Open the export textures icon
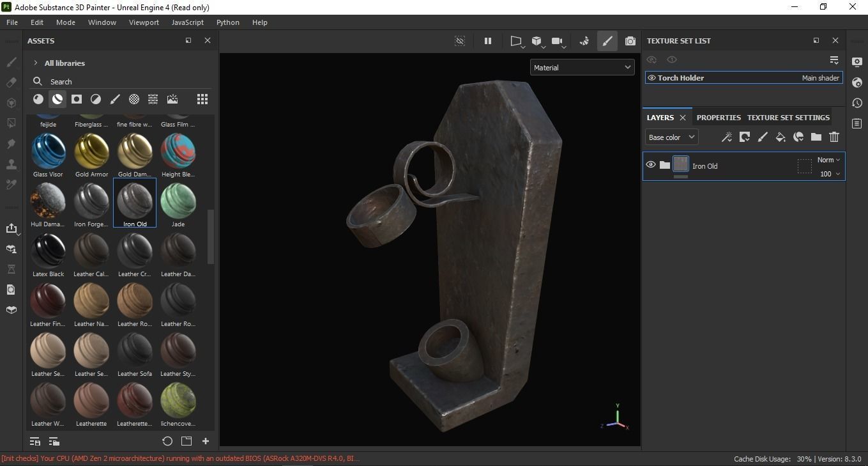Image resolution: width=868 pixels, height=466 pixels. click(x=11, y=229)
